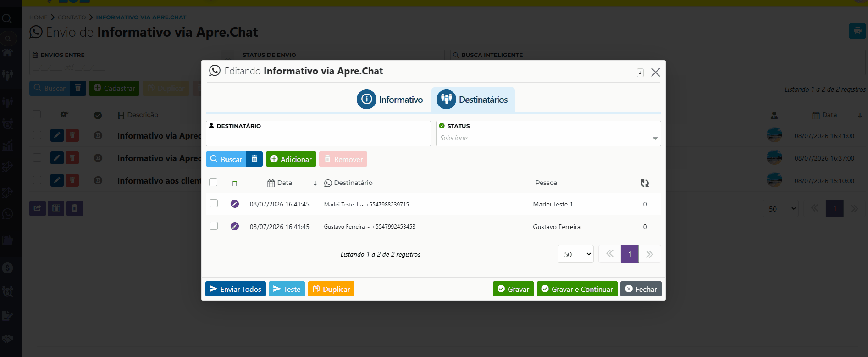Viewport: 868px width, 357px height.
Task: Click the 'Marlei Teste 1 ~ +5547988239715' cell
Action: [x=366, y=205]
